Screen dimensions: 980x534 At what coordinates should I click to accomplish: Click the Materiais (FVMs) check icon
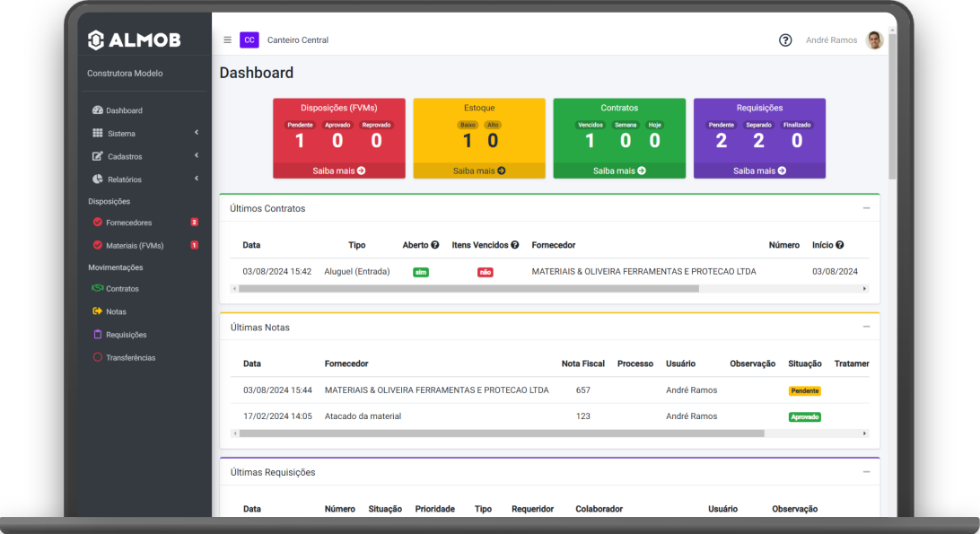pyautogui.click(x=98, y=245)
